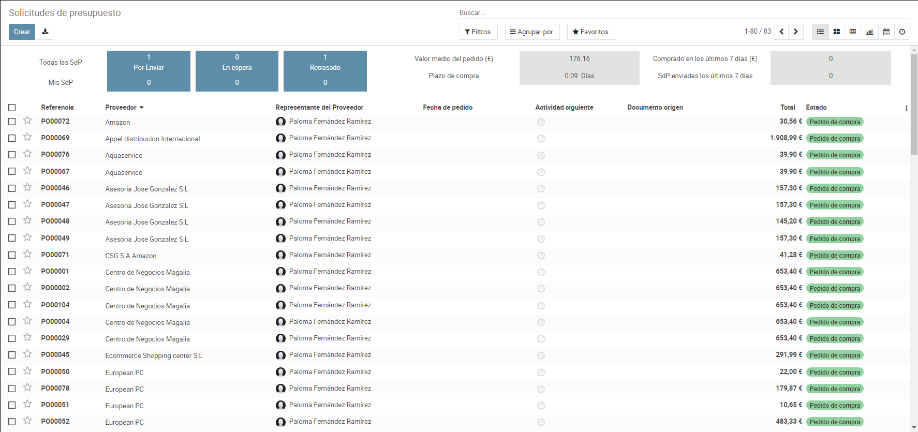Star order PO00072 as favorite
The width and height of the screenshot is (918, 432).
coord(28,121)
